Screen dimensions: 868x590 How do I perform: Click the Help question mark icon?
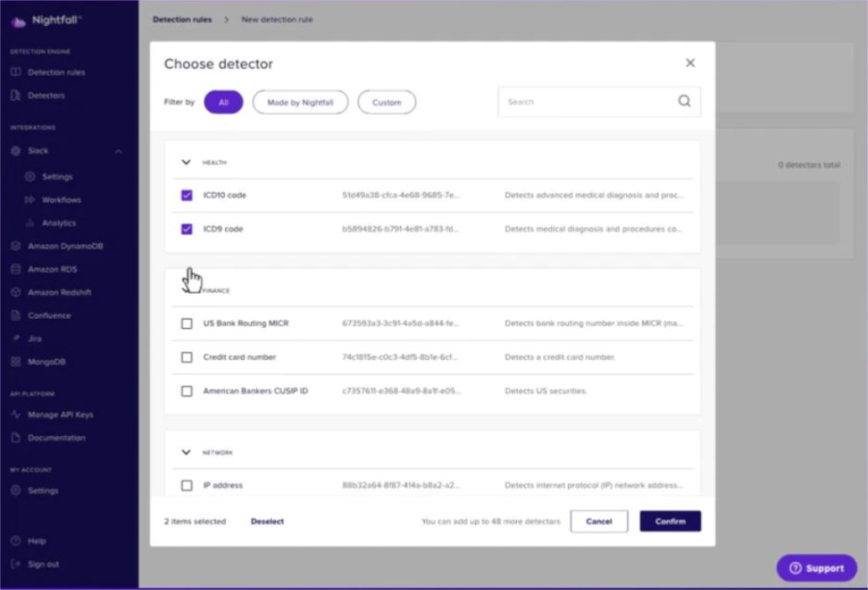point(16,541)
